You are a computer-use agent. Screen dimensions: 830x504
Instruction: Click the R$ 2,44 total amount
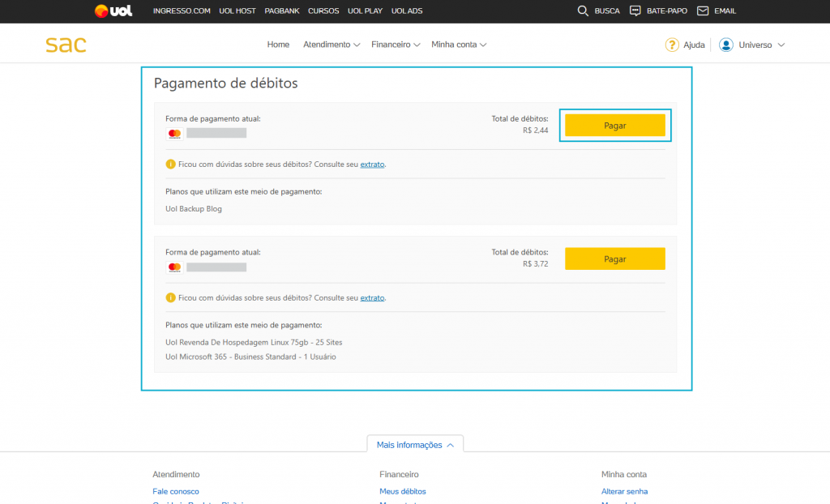pos(536,130)
